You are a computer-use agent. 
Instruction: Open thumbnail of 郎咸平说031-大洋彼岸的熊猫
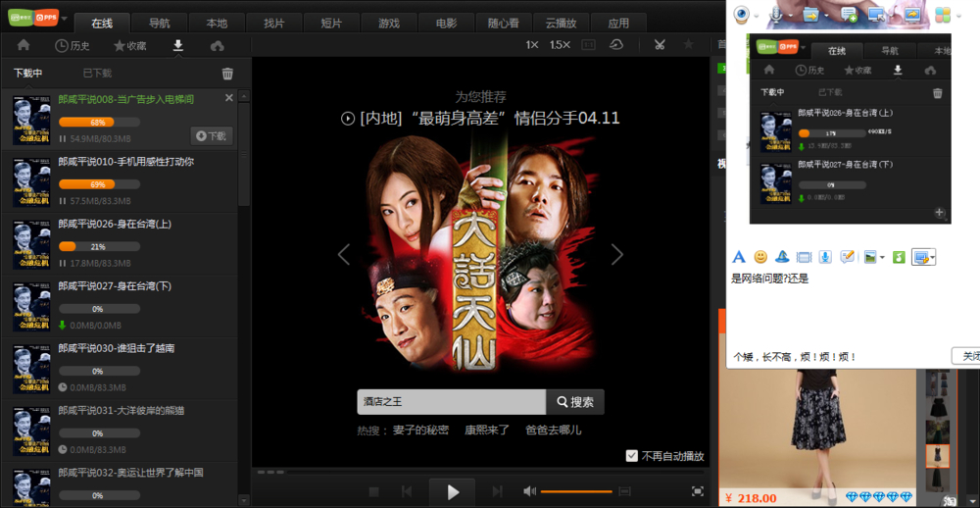[x=31, y=432]
